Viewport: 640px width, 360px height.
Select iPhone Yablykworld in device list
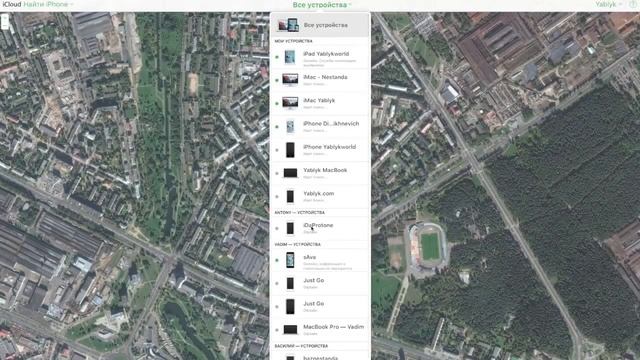[320, 150]
